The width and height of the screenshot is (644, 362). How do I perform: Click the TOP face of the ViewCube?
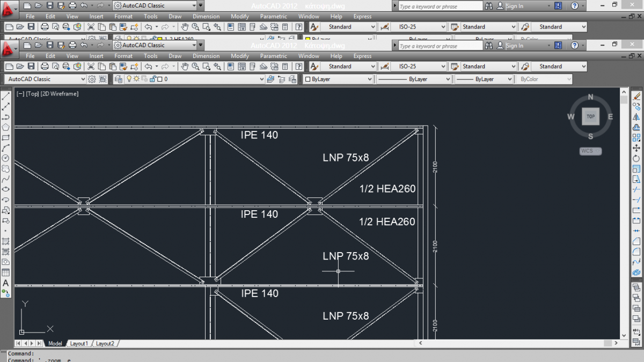pos(590,116)
